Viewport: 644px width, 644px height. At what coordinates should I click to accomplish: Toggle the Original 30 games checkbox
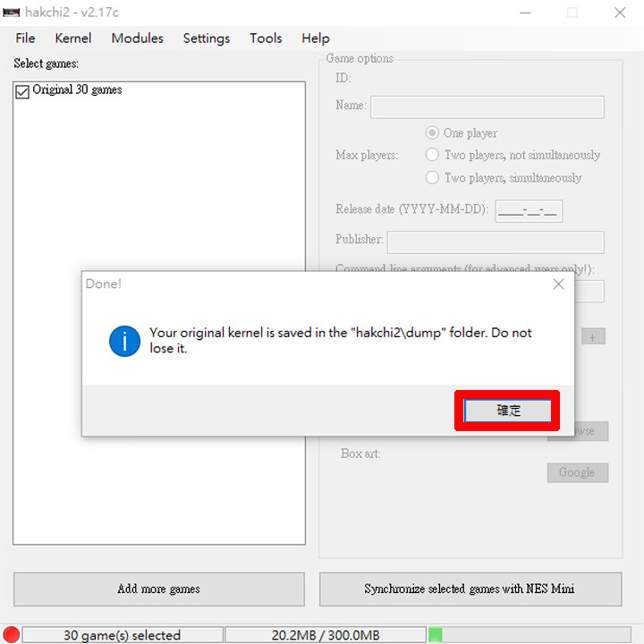22,91
